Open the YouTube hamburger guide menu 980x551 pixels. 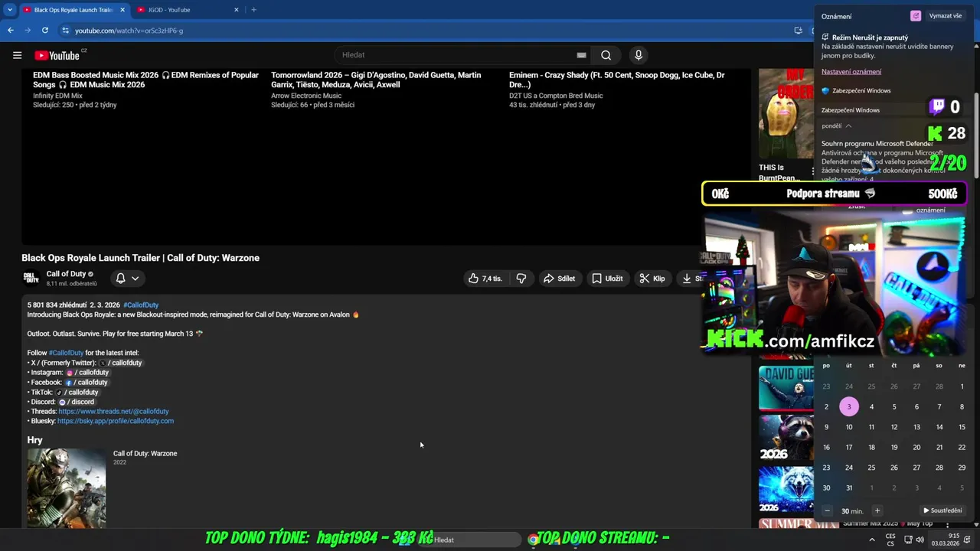17,55
